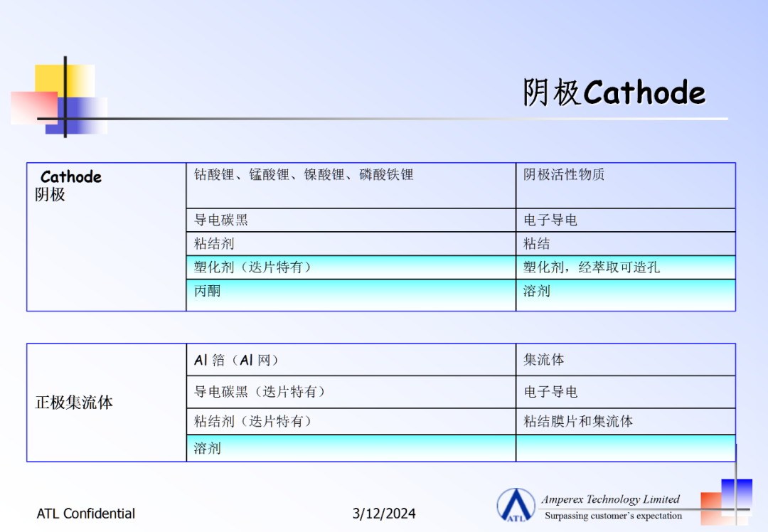This screenshot has width=768, height=532.
Task: Click the ATL Confidential footer text
Action: (x=86, y=514)
